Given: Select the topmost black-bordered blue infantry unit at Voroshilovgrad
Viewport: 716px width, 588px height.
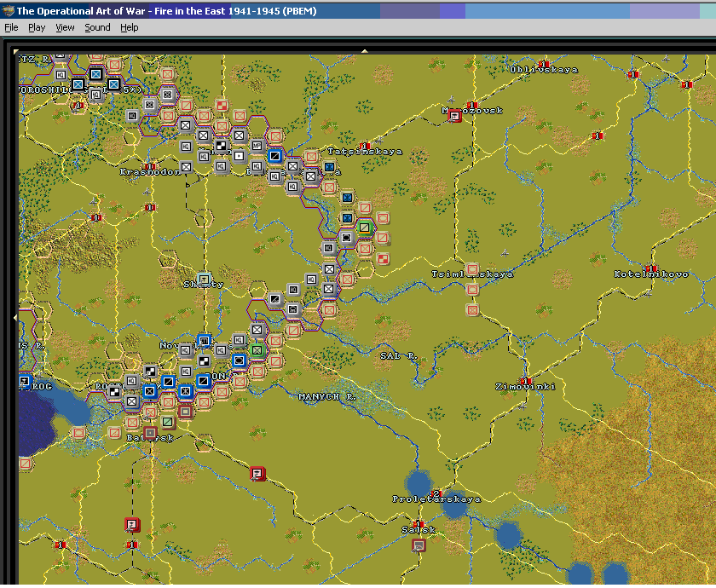Looking at the screenshot, I should click(95, 74).
